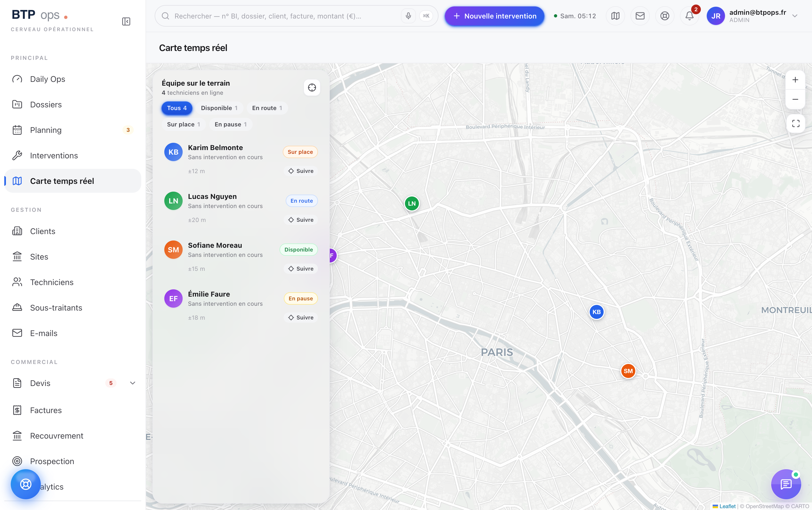Open Sous-traitants in the sidebar
The height and width of the screenshot is (510, 812).
[x=73, y=308]
